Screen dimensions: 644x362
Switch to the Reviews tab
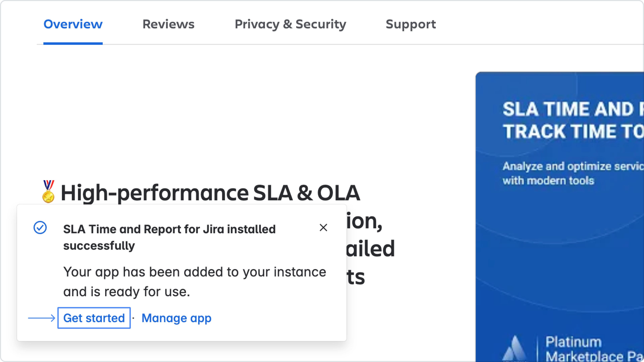tap(168, 24)
